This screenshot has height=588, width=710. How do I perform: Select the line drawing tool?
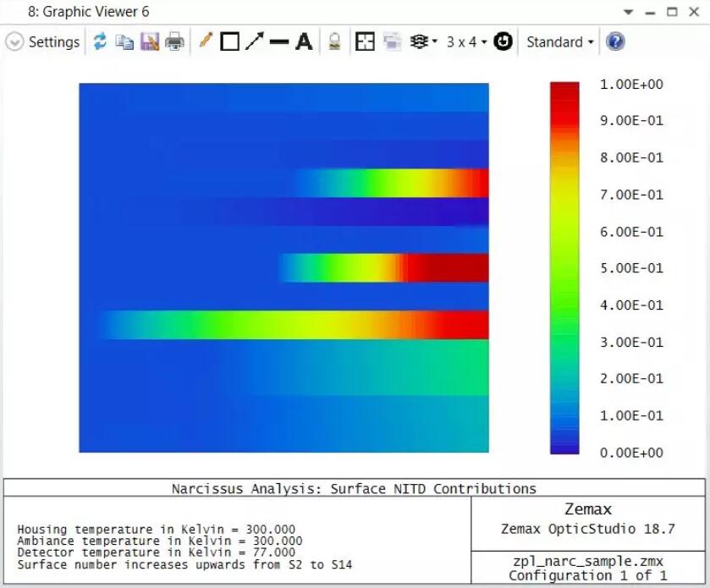tap(278, 41)
